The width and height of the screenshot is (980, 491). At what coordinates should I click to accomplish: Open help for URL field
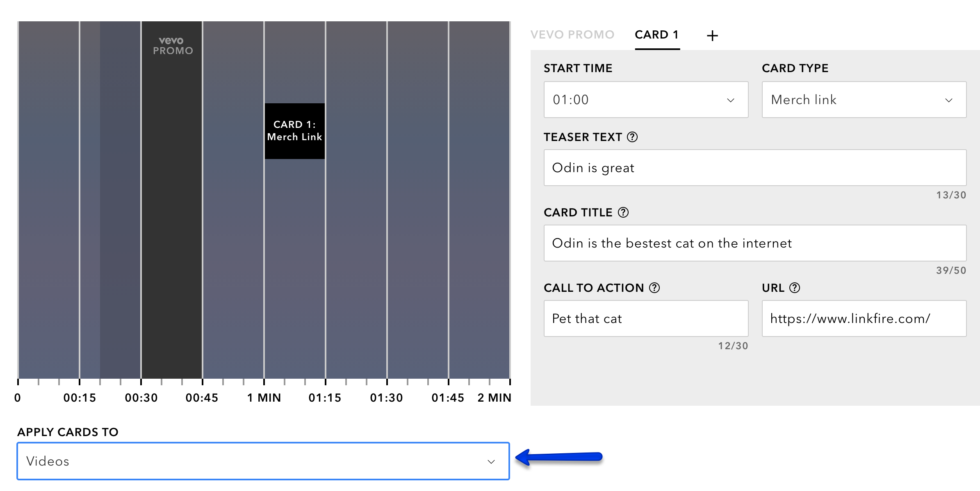click(x=795, y=288)
